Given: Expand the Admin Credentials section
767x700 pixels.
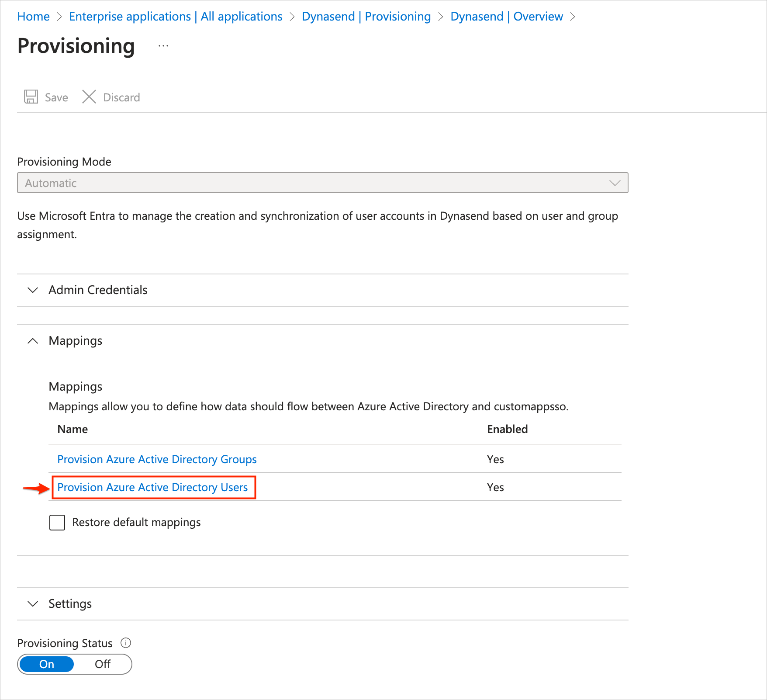Looking at the screenshot, I should point(33,290).
